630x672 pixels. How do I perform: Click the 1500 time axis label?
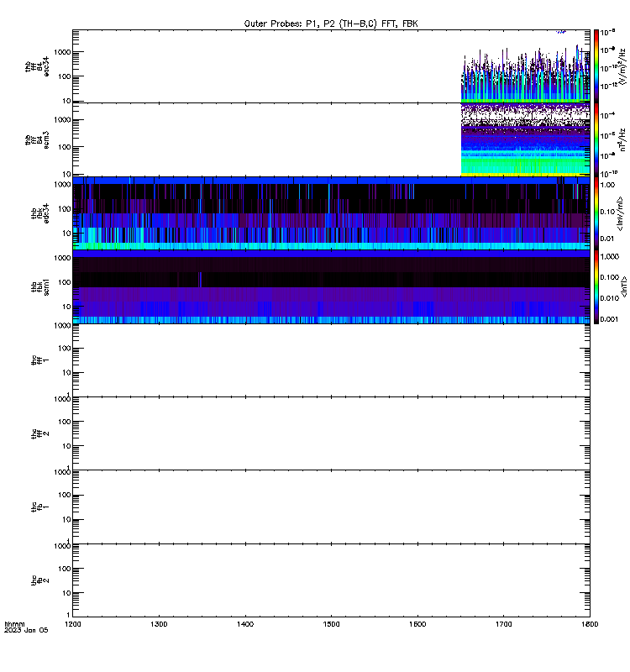point(331,624)
